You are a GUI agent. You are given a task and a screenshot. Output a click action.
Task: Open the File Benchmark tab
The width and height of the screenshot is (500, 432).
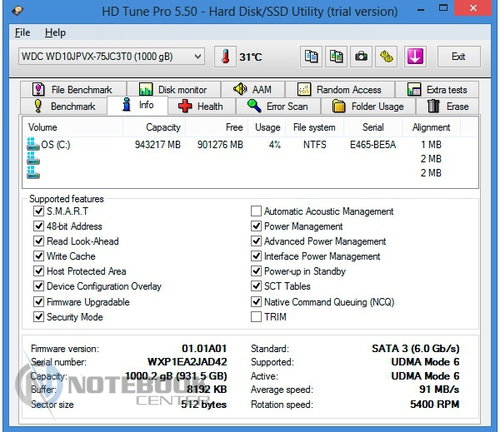[x=73, y=89]
